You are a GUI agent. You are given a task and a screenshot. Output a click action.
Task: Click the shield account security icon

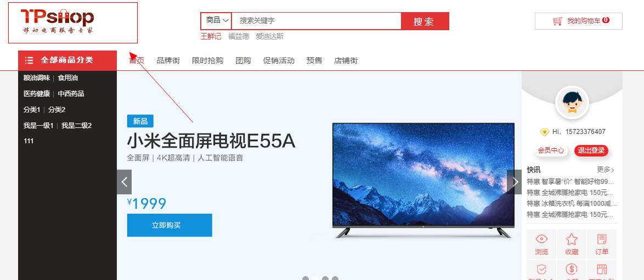(x=542, y=270)
